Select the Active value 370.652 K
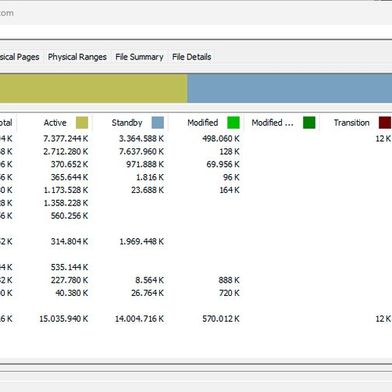This screenshot has width=392, height=392. [x=69, y=164]
